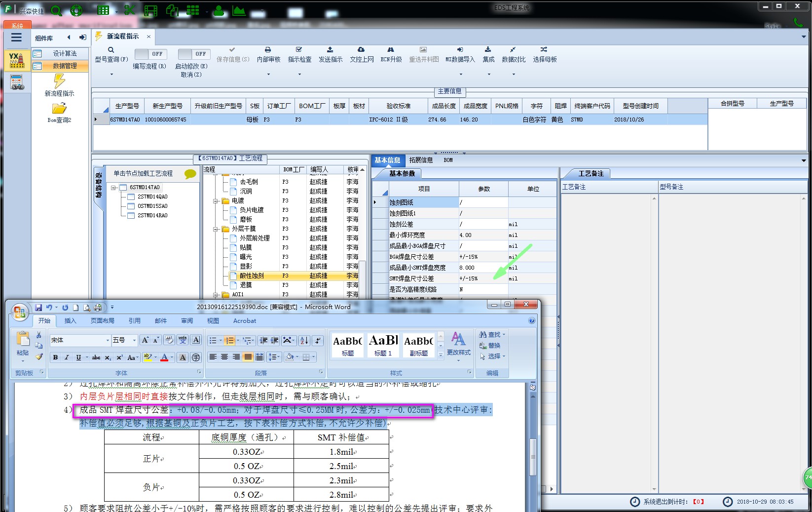Click the 数据对比 compare button

tap(514, 54)
